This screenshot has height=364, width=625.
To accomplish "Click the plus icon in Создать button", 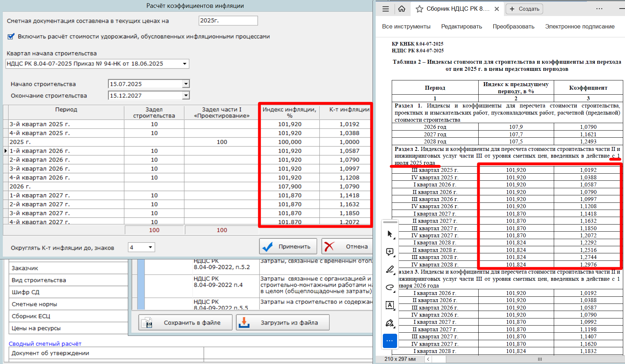I will pos(512,9).
